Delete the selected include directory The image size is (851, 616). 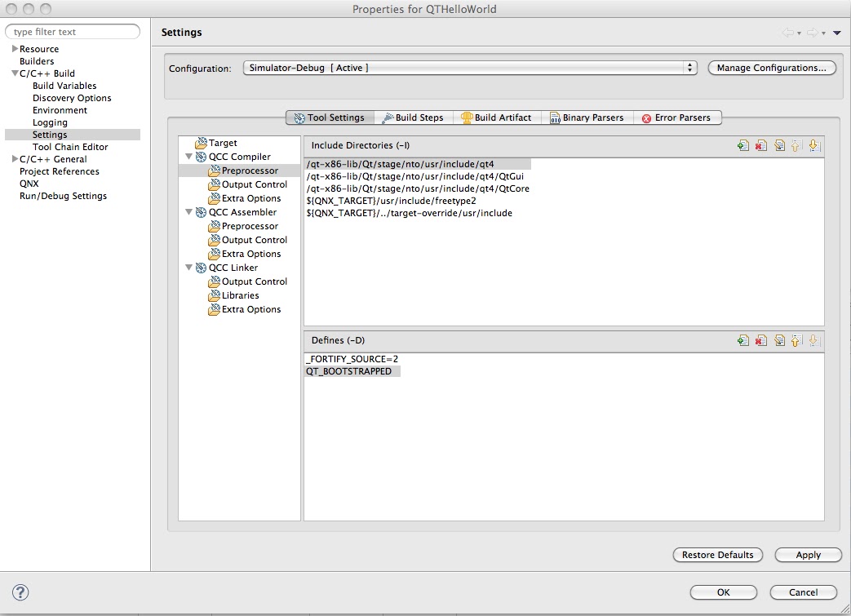tap(761, 145)
